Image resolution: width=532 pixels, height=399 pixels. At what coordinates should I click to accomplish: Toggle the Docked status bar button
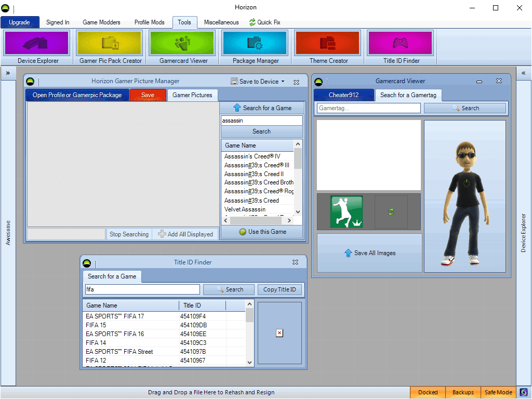428,392
